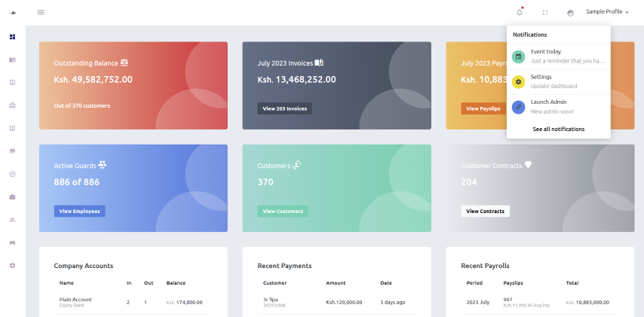The height and width of the screenshot is (317, 644).
Task: Click the diamond icon beside Customer Contracts
Action: (x=528, y=165)
